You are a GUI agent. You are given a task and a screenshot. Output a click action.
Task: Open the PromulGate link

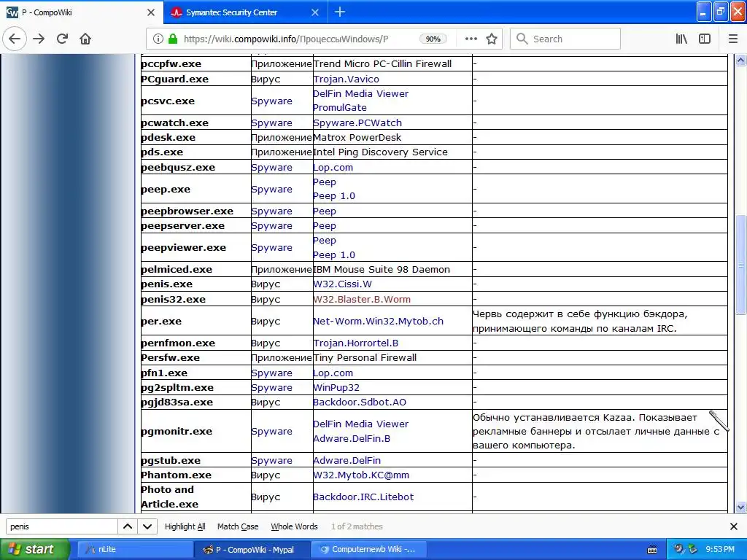coord(340,108)
